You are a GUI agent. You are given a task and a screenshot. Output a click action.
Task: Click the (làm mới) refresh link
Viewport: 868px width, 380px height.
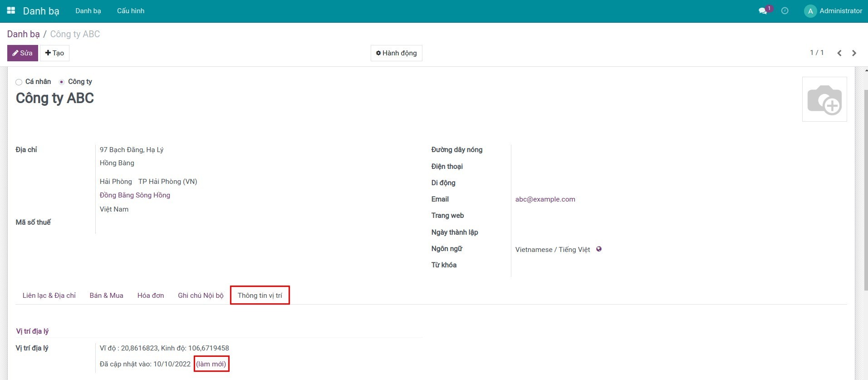pos(211,364)
